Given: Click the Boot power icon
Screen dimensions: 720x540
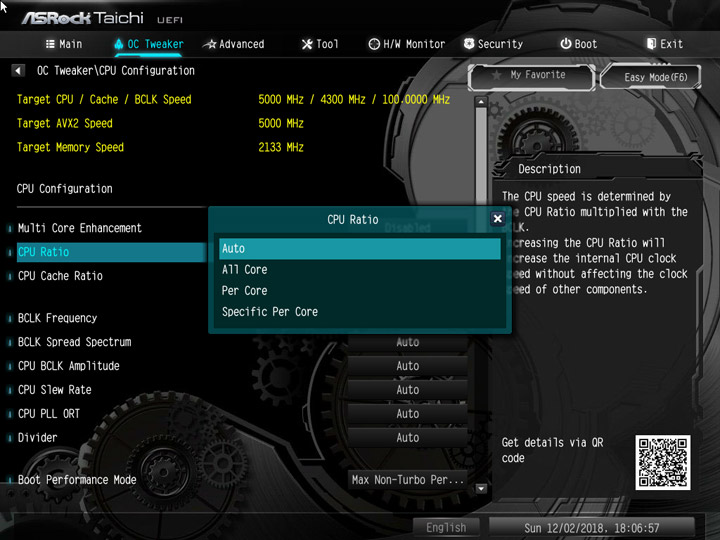Looking at the screenshot, I should coord(566,44).
